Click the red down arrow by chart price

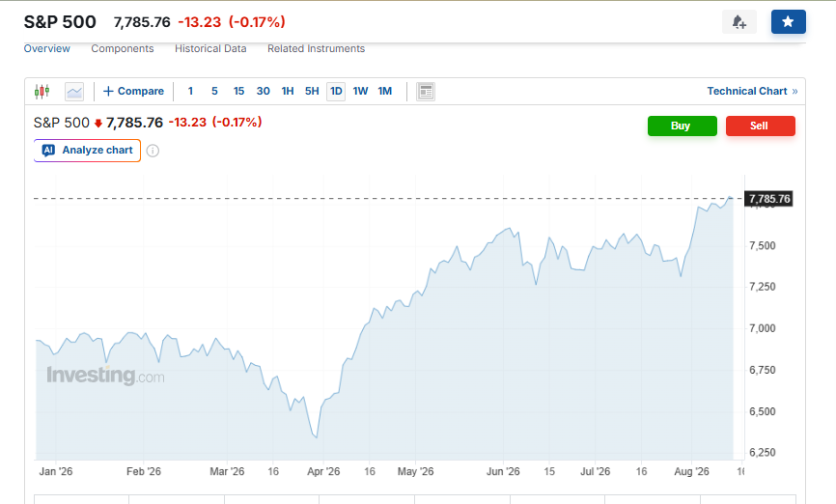(98, 124)
